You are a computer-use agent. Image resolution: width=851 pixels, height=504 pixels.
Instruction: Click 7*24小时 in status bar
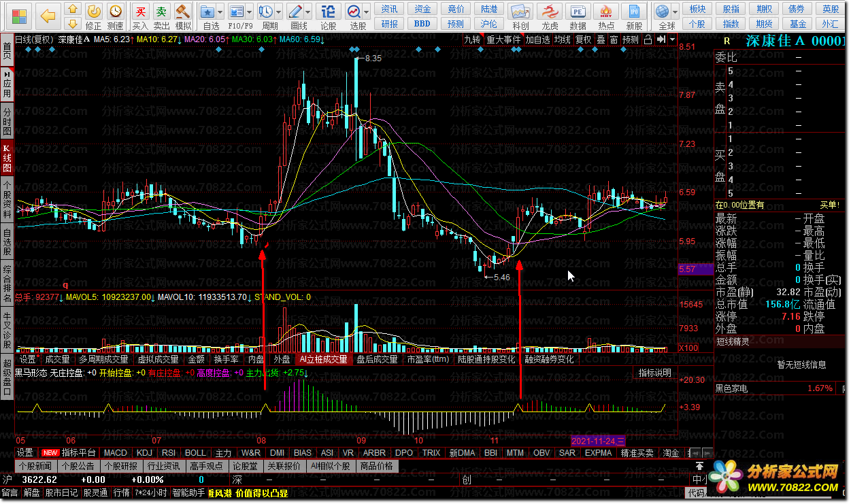click(151, 492)
